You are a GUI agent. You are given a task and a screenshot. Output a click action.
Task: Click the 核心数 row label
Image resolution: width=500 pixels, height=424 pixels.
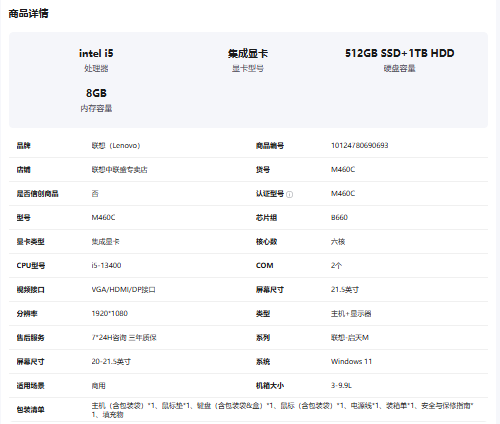point(266,242)
